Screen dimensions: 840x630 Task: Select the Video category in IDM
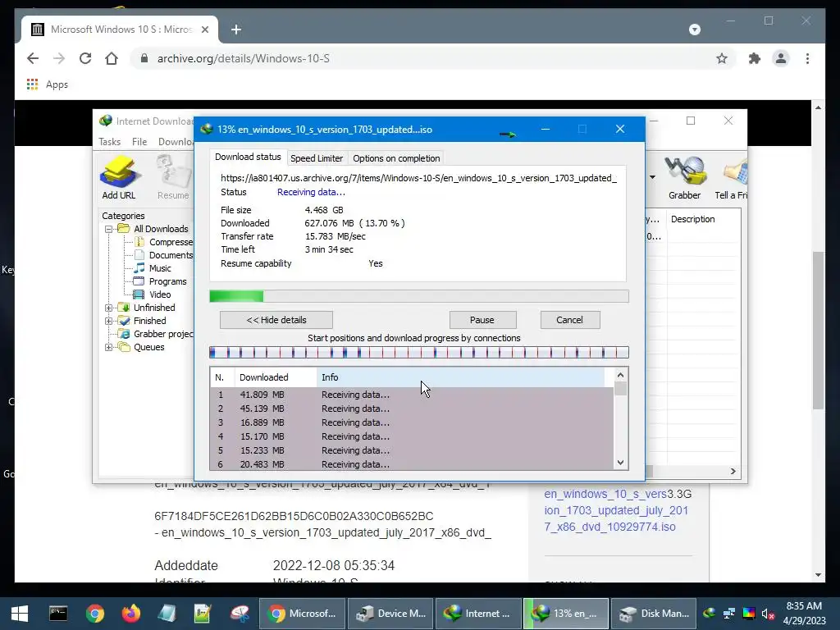click(160, 294)
